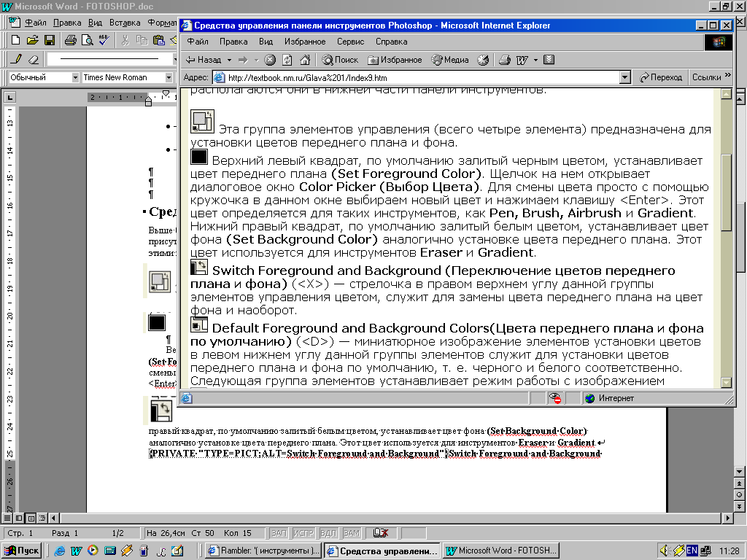Screen dimensions: 747x560
Task: Open a file with Word's folder icon
Action: point(32,40)
